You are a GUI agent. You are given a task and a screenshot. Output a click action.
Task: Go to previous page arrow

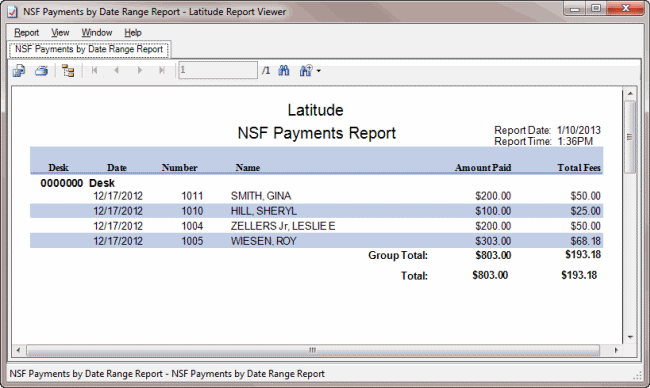(116, 70)
